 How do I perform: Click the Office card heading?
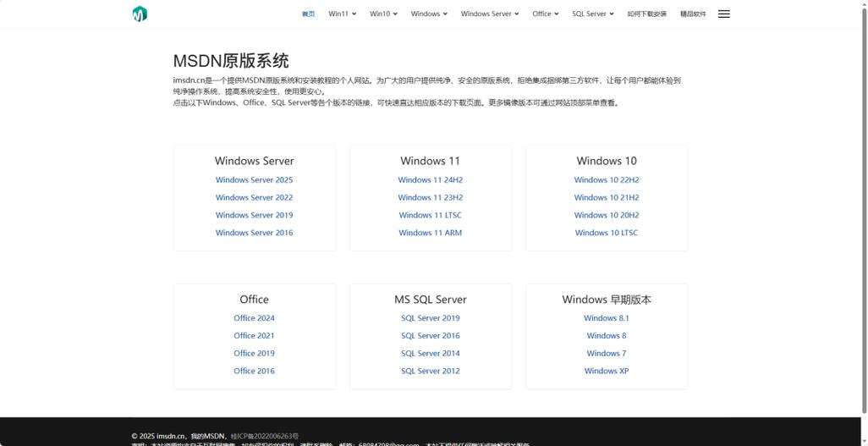tap(254, 300)
